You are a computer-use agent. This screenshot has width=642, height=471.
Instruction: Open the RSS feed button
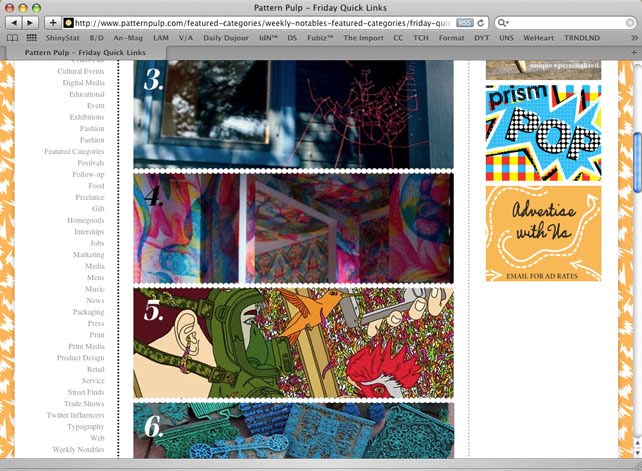coord(465,23)
